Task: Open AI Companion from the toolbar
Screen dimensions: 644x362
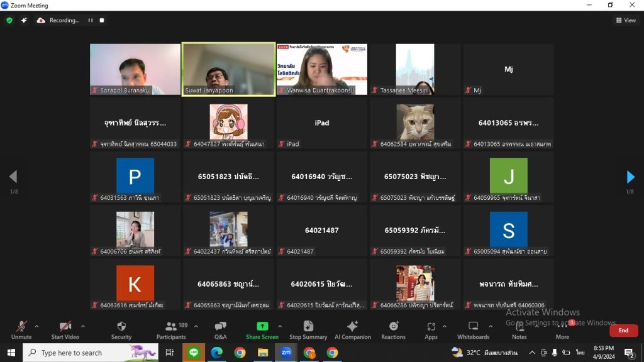Action: tap(353, 331)
